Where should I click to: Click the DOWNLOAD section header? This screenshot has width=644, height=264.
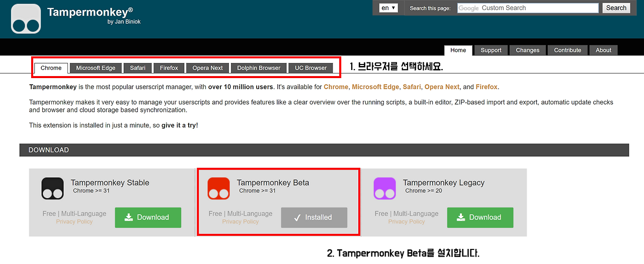pyautogui.click(x=324, y=150)
